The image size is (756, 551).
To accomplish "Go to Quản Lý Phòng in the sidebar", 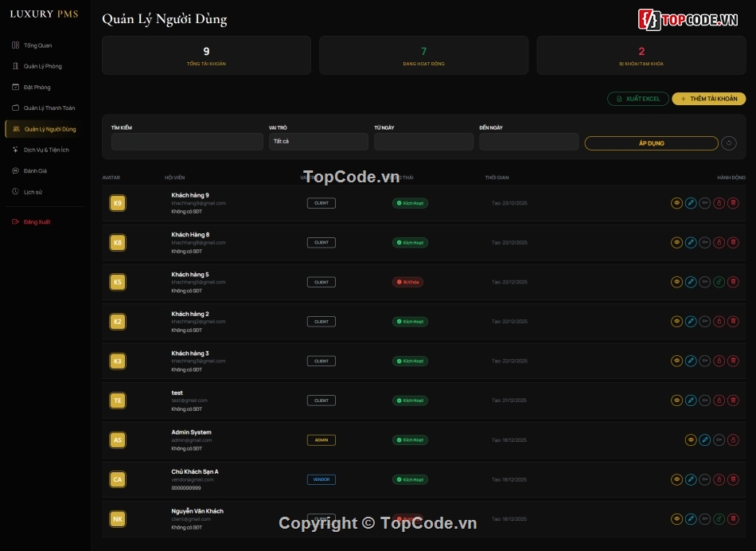I will pyautogui.click(x=42, y=66).
